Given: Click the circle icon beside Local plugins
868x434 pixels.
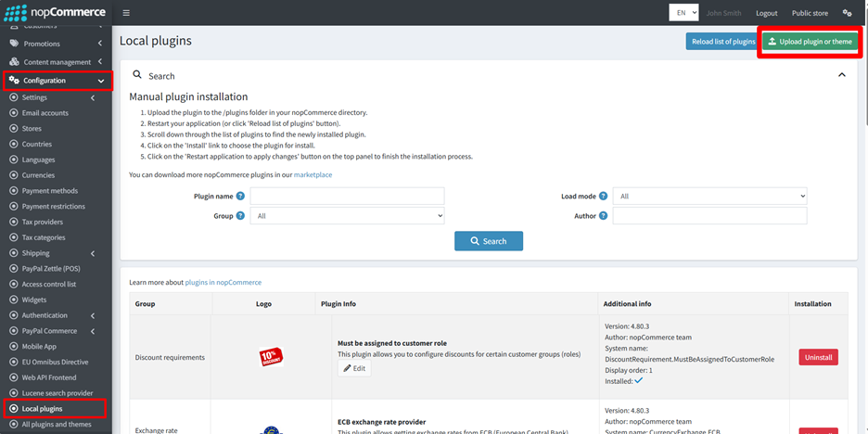Looking at the screenshot, I should (x=14, y=409).
